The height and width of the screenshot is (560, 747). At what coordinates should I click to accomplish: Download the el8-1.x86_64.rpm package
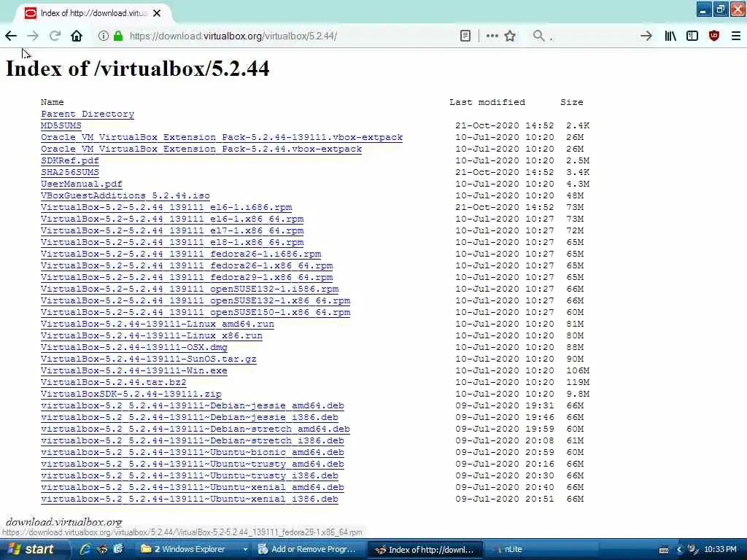click(x=172, y=242)
